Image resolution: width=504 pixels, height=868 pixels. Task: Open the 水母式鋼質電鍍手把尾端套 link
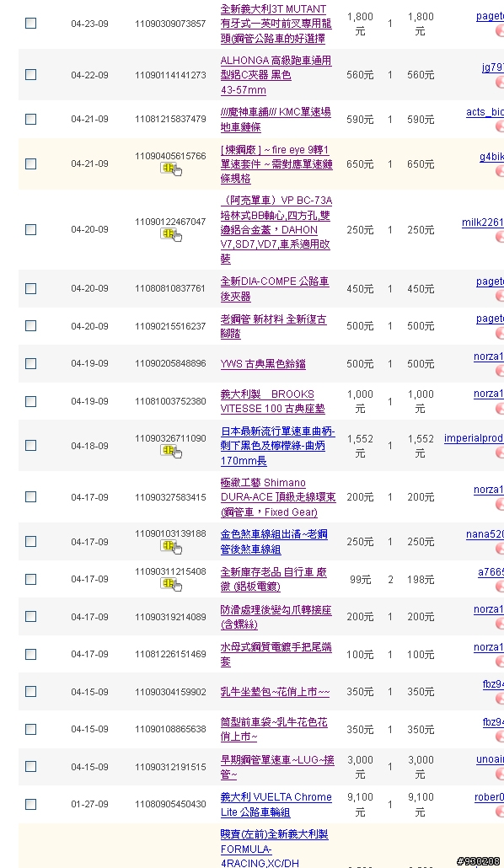276,654
